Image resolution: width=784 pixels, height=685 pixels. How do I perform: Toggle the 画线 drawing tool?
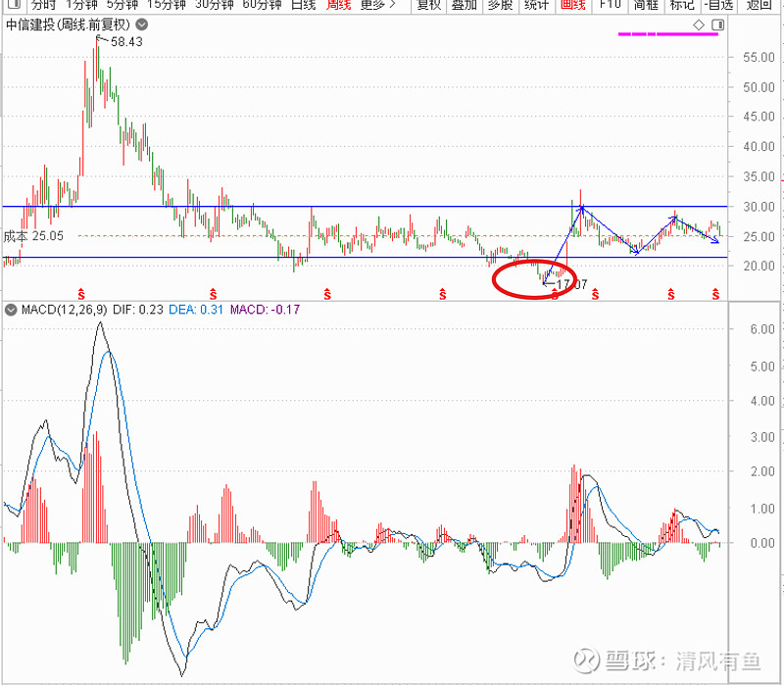(573, 5)
